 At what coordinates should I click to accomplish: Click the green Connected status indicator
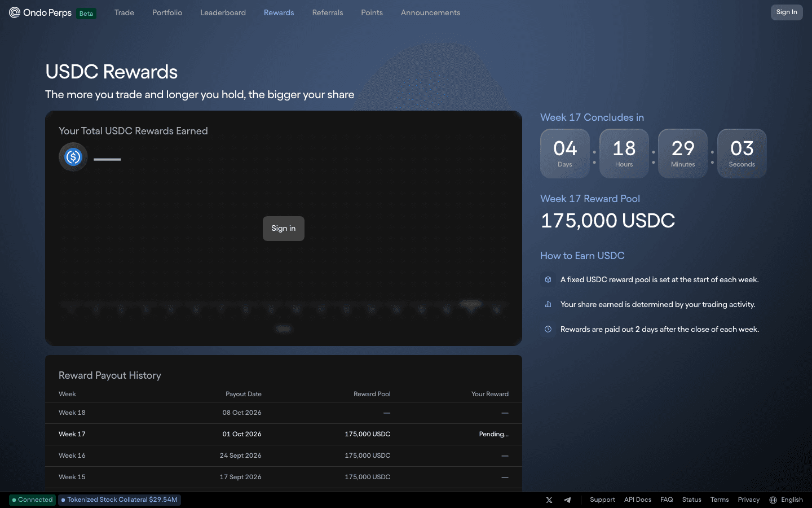[x=33, y=500]
